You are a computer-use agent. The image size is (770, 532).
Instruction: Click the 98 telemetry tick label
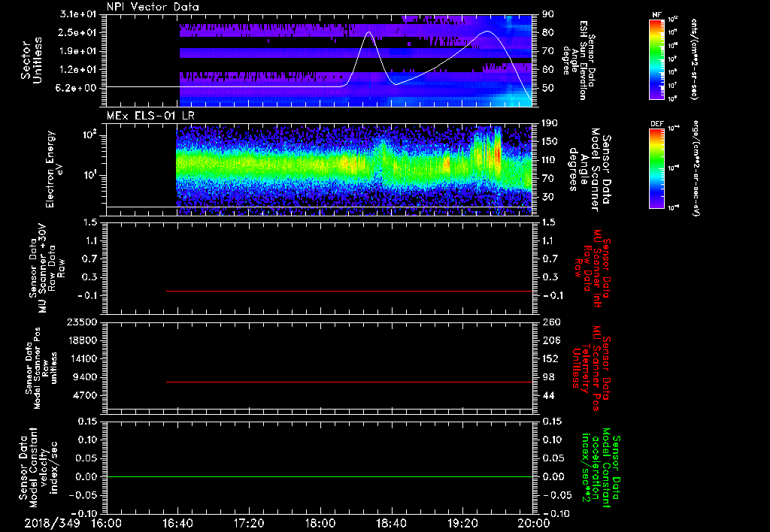click(x=548, y=377)
